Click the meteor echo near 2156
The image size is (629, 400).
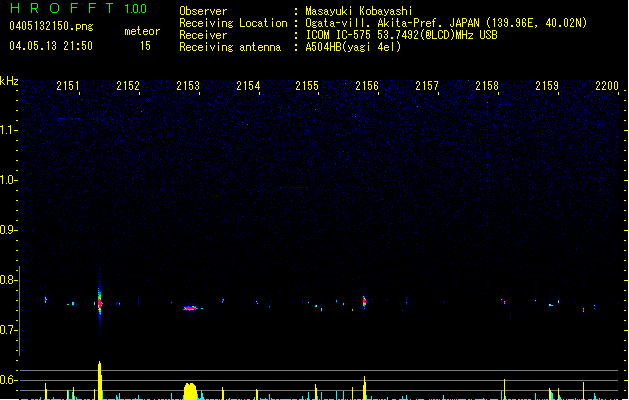[x=364, y=302]
